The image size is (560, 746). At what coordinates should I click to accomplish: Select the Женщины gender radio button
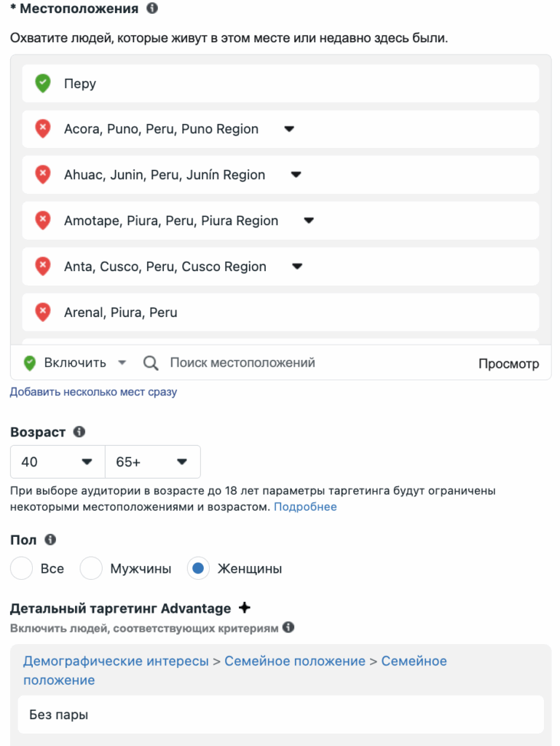click(198, 568)
